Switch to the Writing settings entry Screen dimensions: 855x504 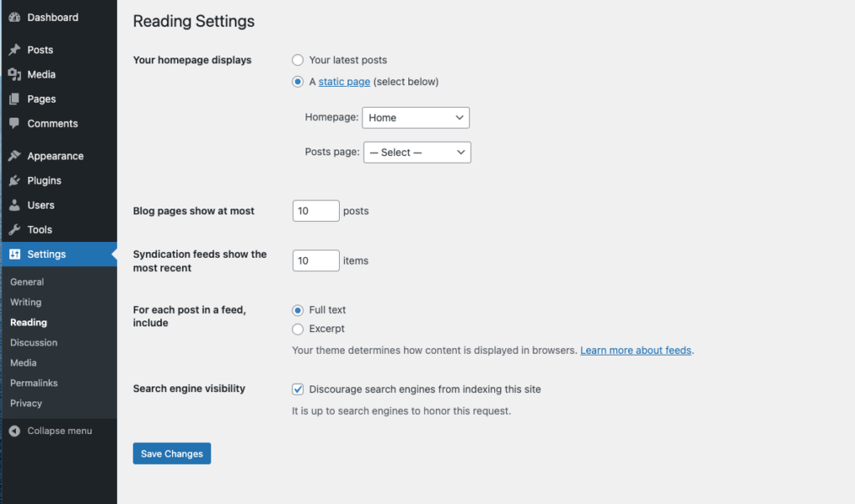coord(26,302)
